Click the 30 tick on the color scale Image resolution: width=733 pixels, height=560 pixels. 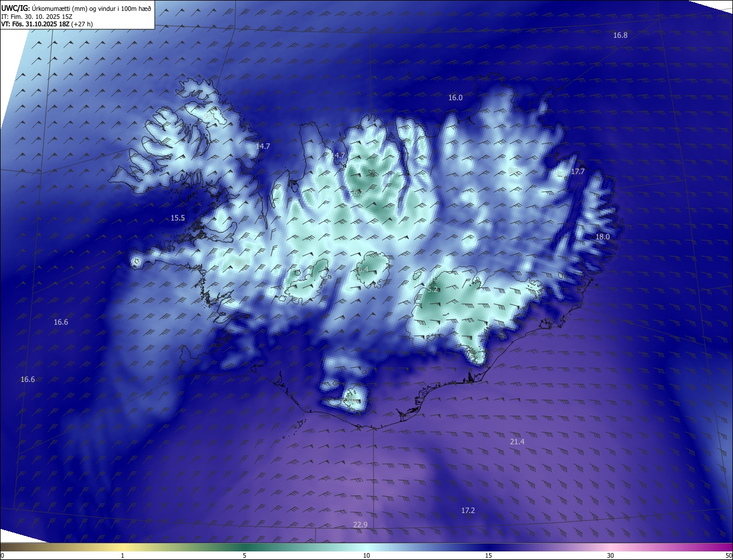(x=610, y=555)
